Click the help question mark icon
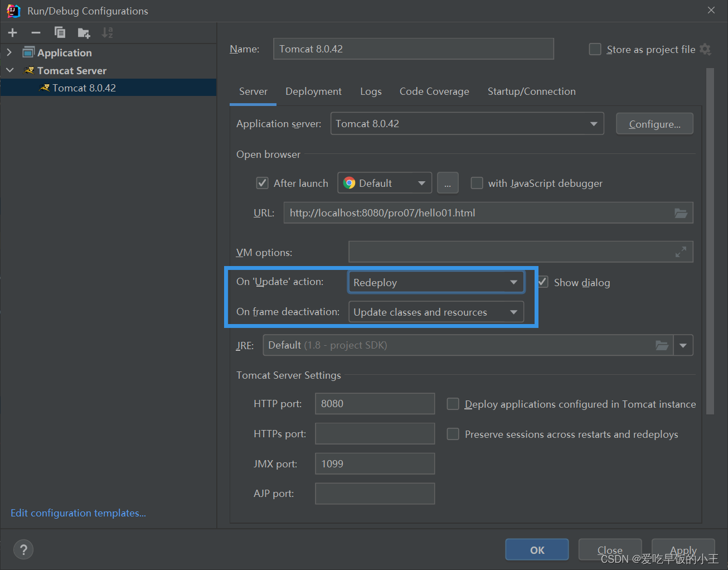The height and width of the screenshot is (570, 728). [23, 550]
